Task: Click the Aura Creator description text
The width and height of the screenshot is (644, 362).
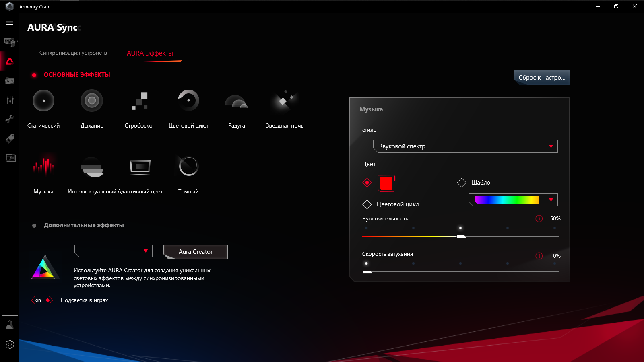Action: pos(142,278)
